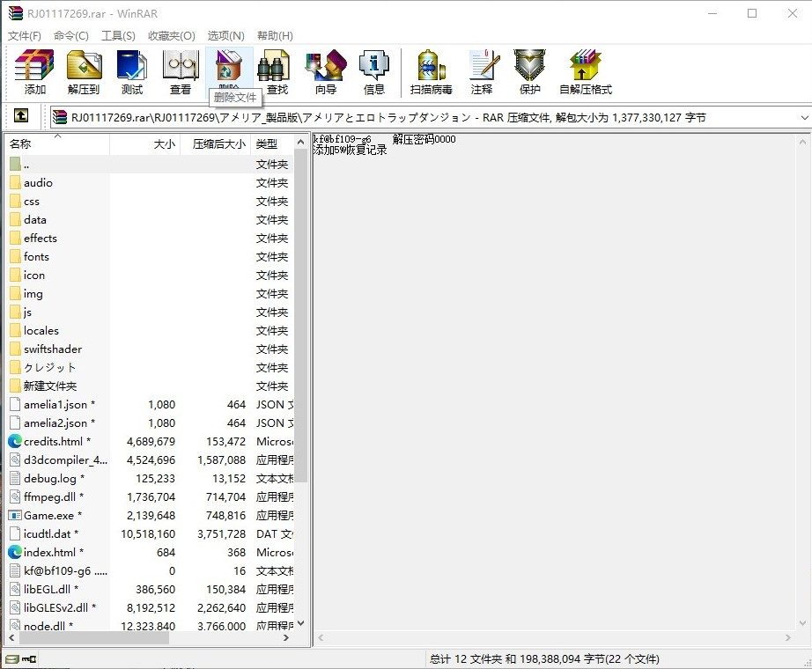Viewport: 812px width, 669px height.
Task: Click the WinRAR title bar app icon
Action: tap(16, 13)
